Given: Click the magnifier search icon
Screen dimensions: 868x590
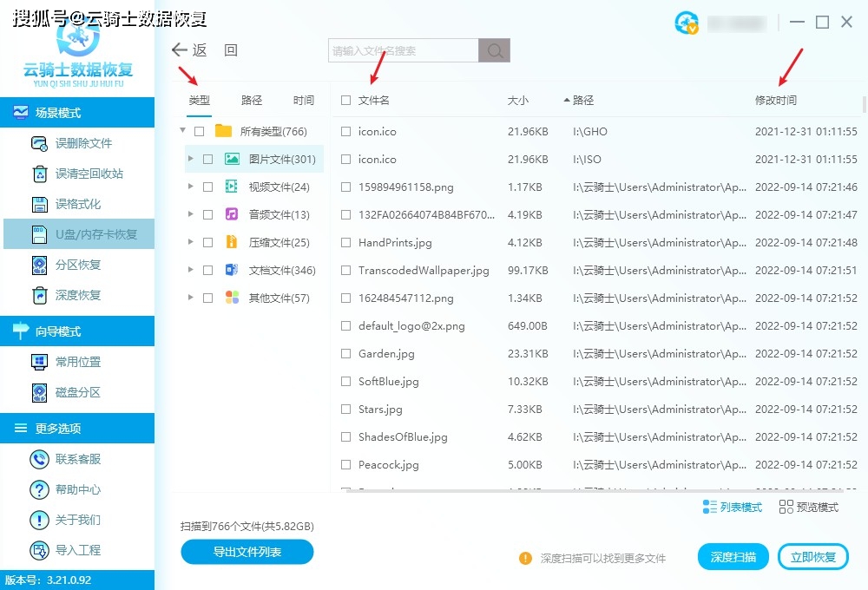Looking at the screenshot, I should pyautogui.click(x=495, y=50).
